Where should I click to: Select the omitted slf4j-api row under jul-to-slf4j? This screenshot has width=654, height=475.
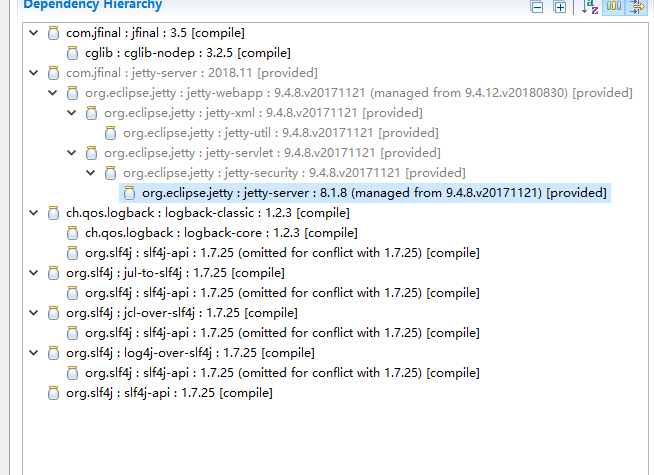[282, 293]
